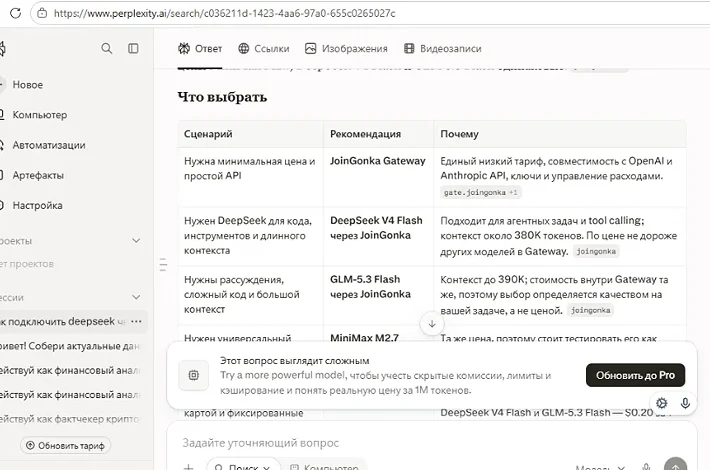The height and width of the screenshot is (470, 710).
Task: Click the sidebar resize handle lines icon
Action: [163, 264]
